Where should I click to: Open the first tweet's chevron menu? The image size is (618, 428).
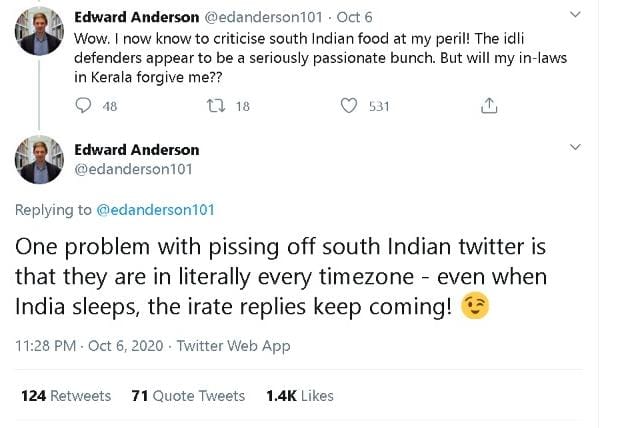pos(574,15)
